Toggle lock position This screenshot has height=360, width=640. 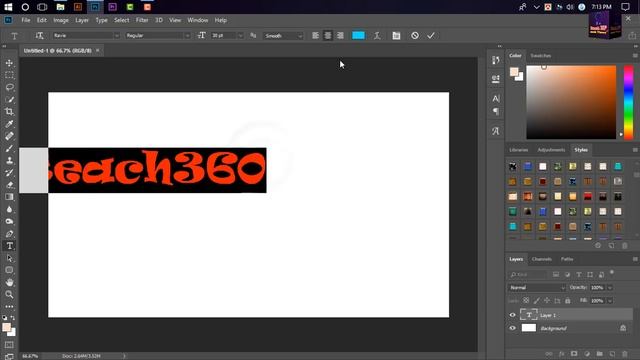click(x=547, y=300)
